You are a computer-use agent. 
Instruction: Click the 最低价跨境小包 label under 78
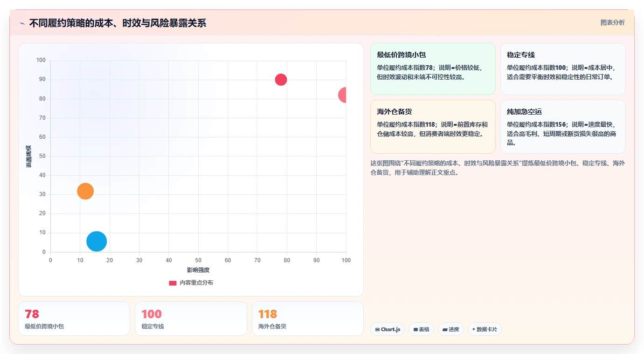44,327
